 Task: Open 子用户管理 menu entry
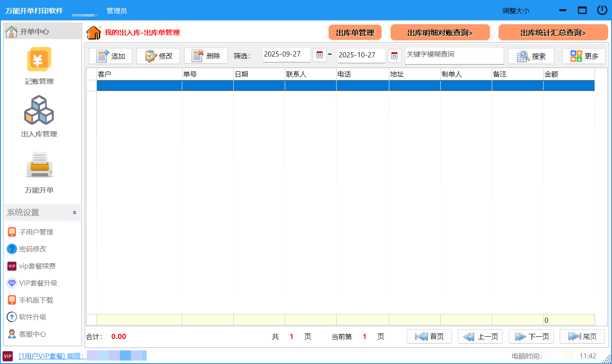(36, 232)
